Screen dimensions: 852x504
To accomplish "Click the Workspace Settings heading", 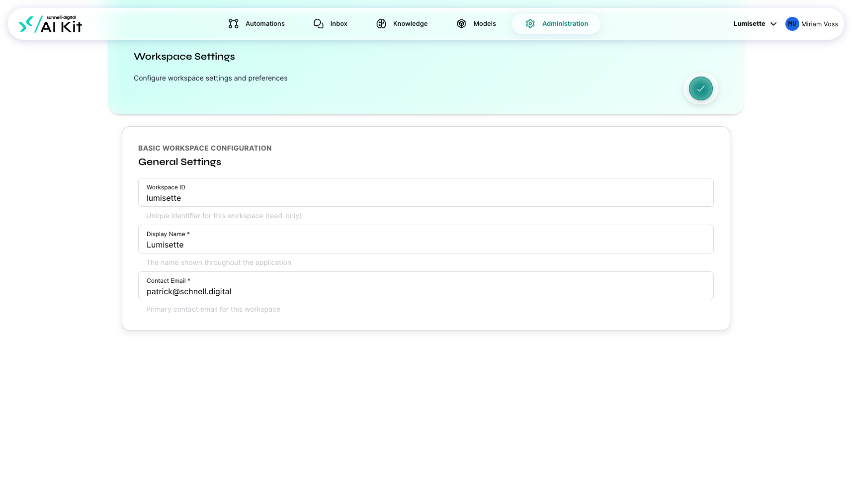I will (x=184, y=57).
